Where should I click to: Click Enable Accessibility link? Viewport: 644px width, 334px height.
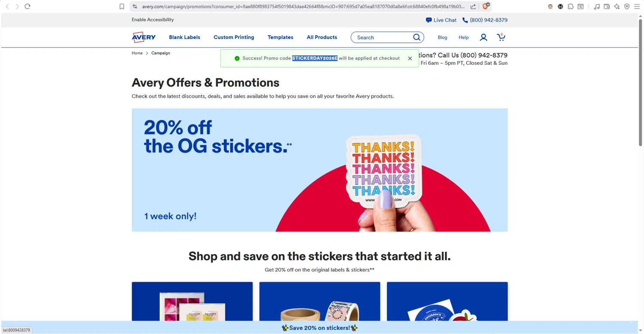153,20
